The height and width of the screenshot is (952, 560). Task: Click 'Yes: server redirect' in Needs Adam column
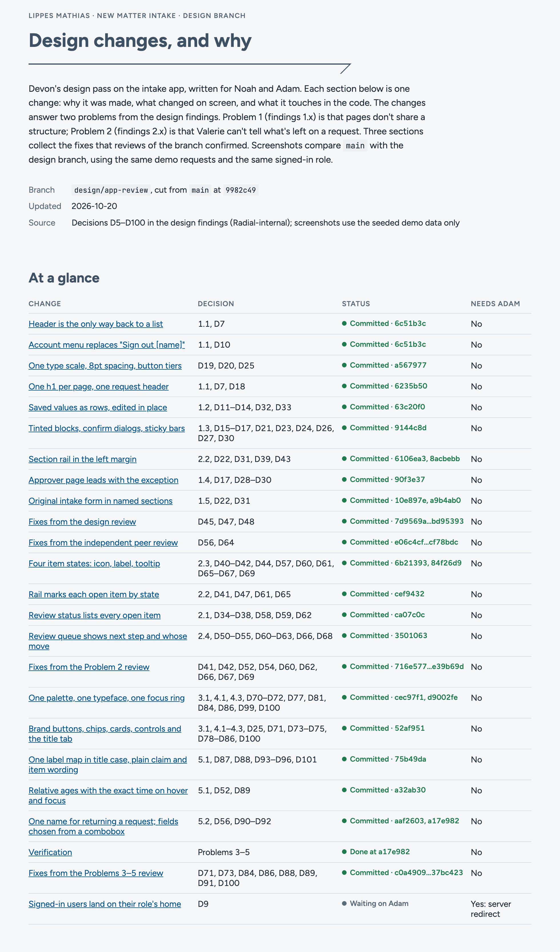[491, 909]
